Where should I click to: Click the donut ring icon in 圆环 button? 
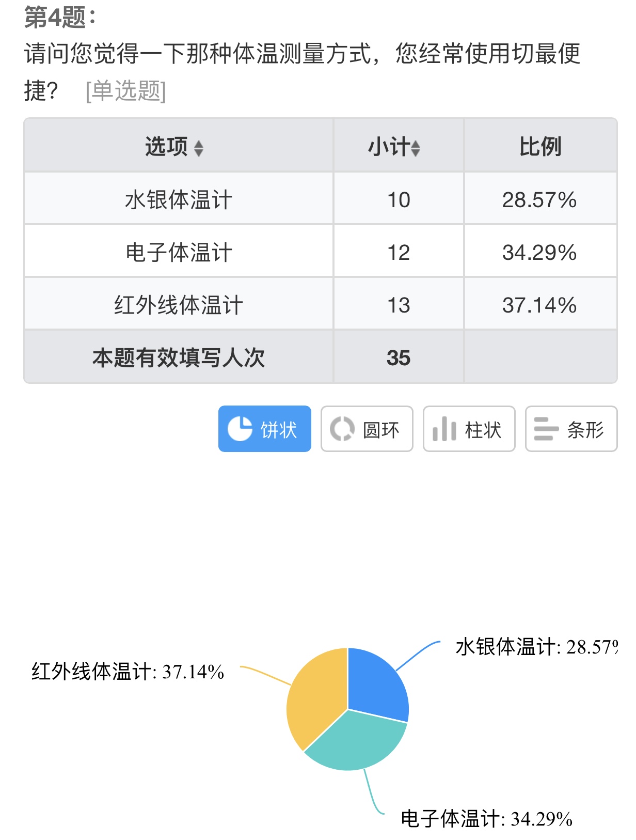tap(342, 429)
